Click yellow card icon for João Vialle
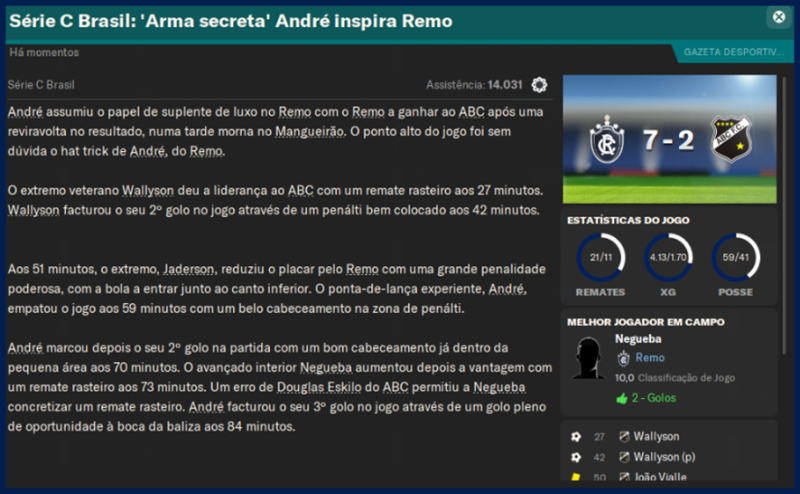The height and width of the screenshot is (494, 800). (576, 477)
